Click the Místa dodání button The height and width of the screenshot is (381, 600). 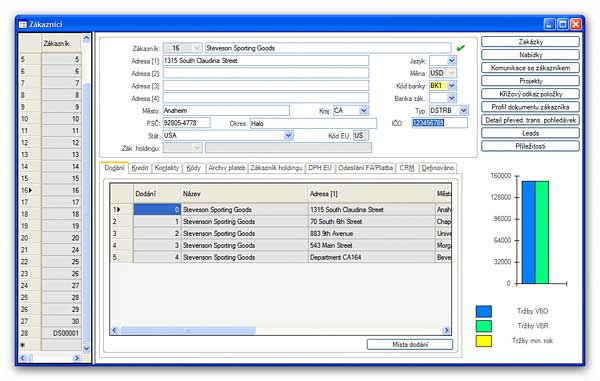tap(410, 344)
